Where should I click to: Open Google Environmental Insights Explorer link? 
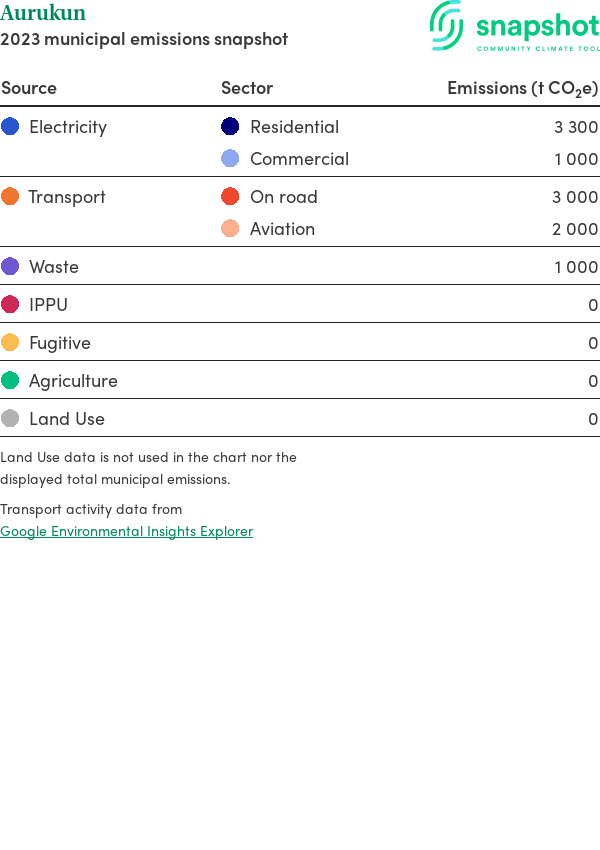click(127, 531)
